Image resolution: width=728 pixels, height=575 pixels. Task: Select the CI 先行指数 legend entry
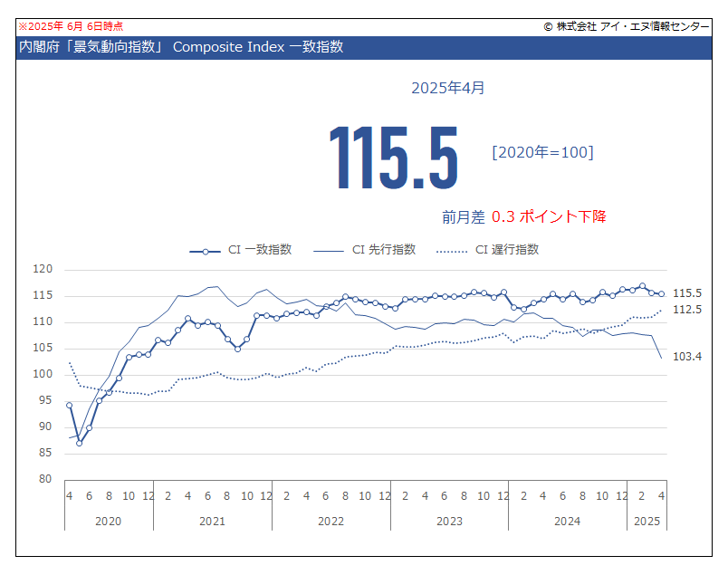(365, 250)
